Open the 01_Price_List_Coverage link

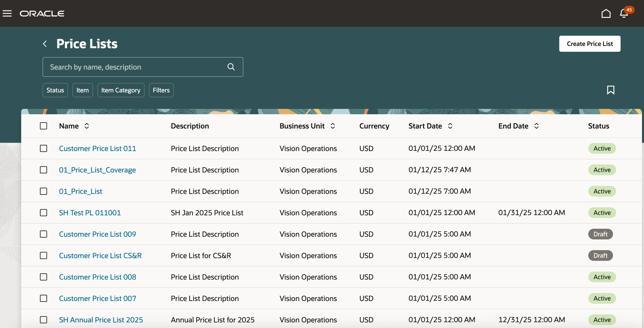[97, 170]
